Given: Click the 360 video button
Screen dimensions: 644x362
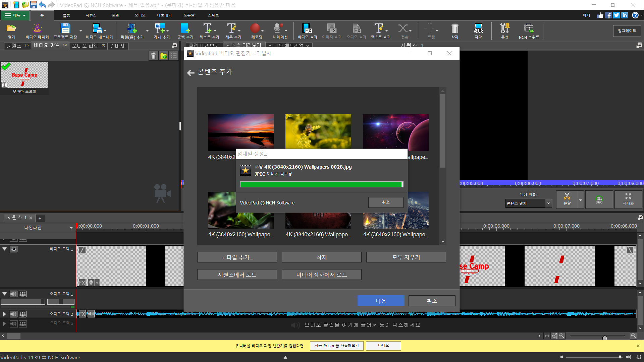Looking at the screenshot, I should (x=599, y=200).
